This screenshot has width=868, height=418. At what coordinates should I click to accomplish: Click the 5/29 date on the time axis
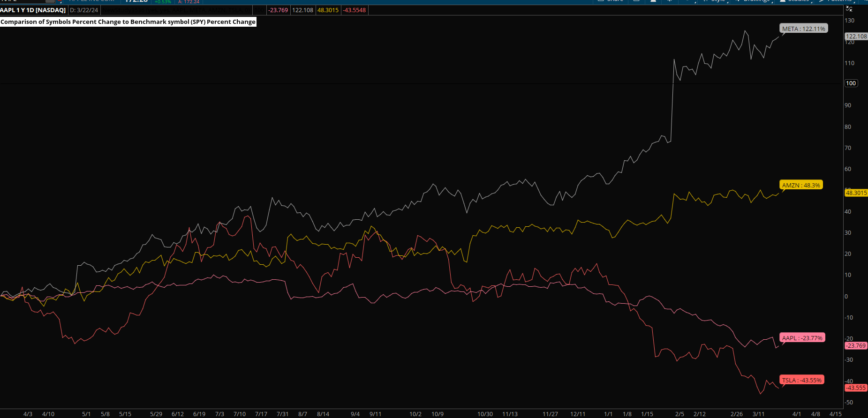click(x=156, y=414)
